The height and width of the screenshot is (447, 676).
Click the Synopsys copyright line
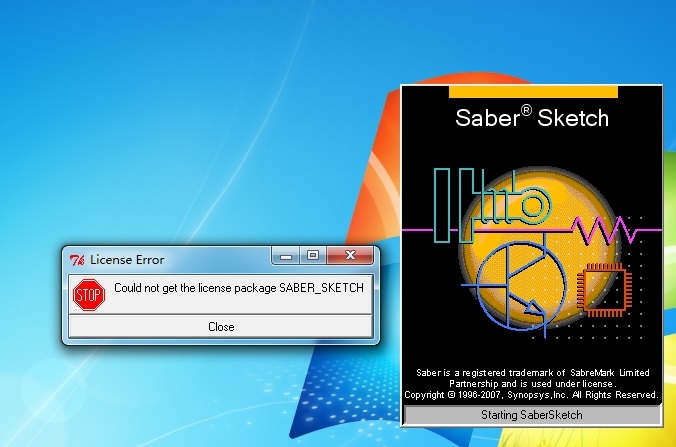(531, 395)
